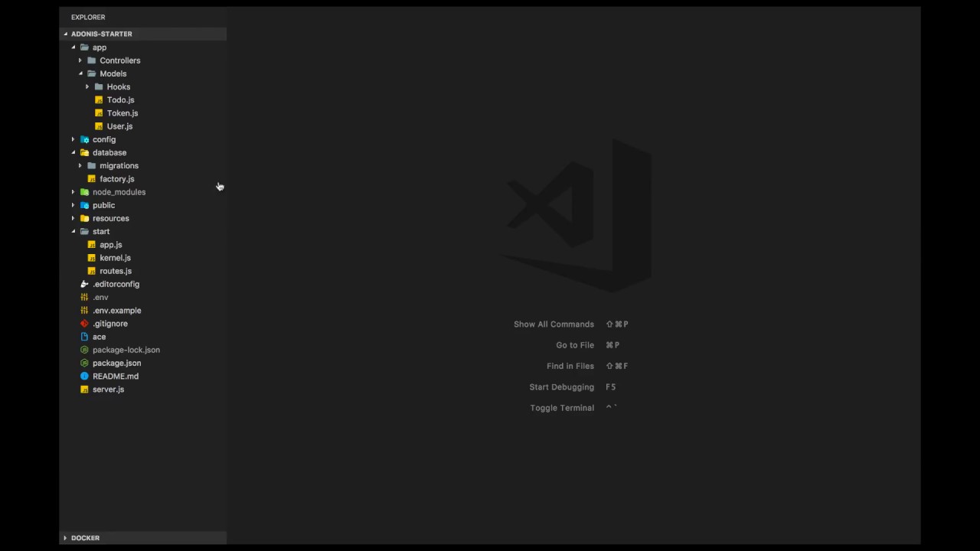Expand the Controllers folder arrow
This screenshot has height=551, width=980.
click(x=80, y=60)
